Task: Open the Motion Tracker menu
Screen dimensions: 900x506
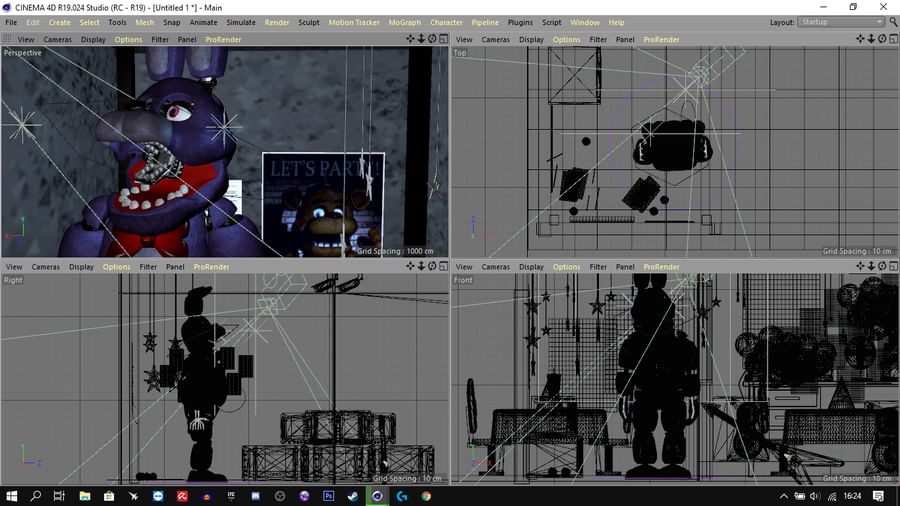Action: tap(354, 22)
